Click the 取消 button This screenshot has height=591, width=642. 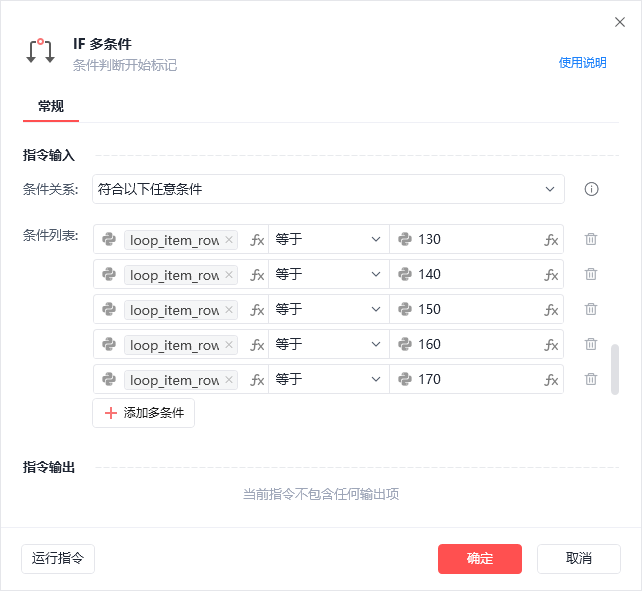coord(579,559)
